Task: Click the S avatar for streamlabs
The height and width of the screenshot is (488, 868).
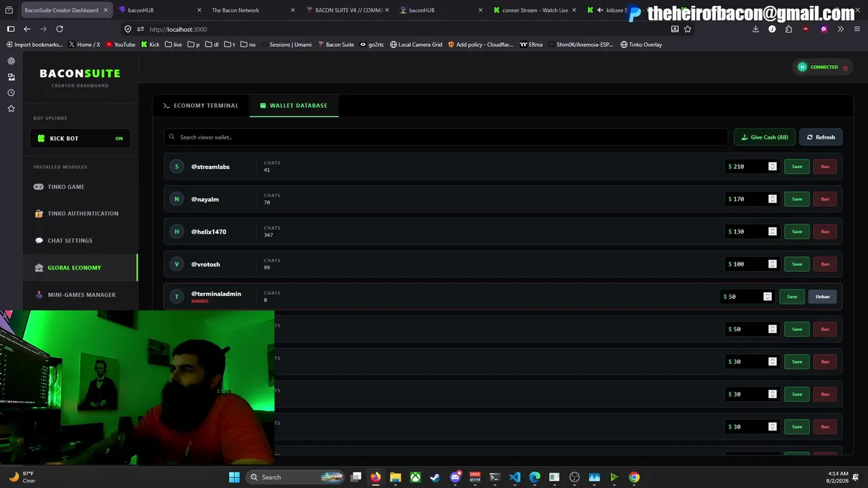Action: (177, 167)
